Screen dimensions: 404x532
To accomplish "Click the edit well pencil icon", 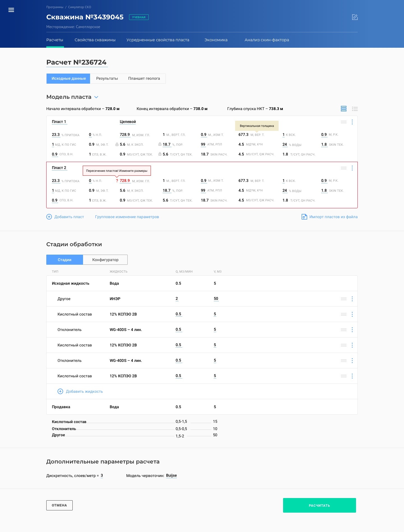I will point(355,17).
